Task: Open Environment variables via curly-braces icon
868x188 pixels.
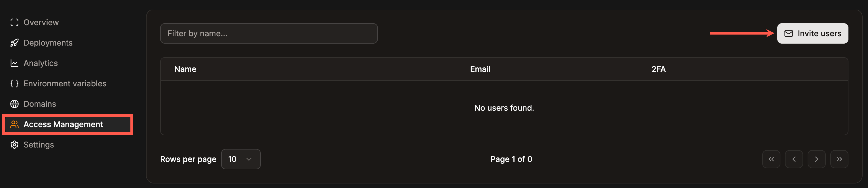Action: 14,84
